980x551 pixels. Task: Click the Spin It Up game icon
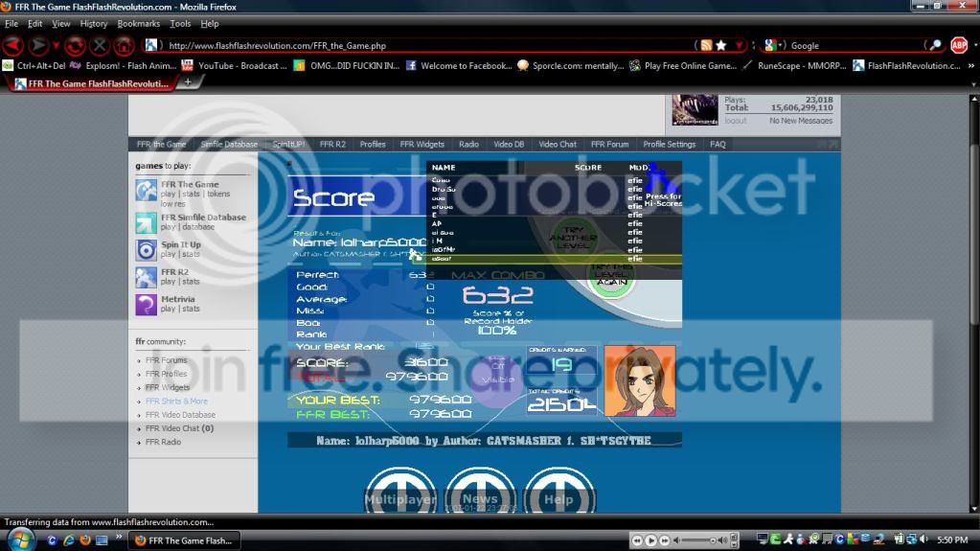pos(146,250)
